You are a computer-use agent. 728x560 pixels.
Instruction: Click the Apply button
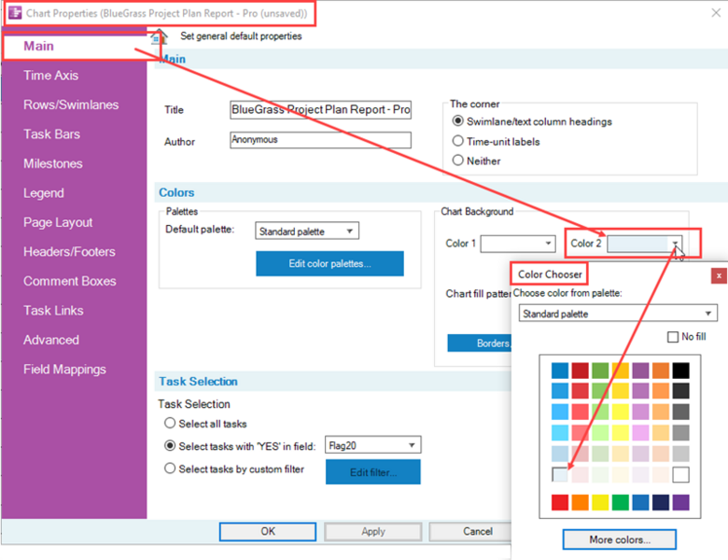(x=373, y=532)
